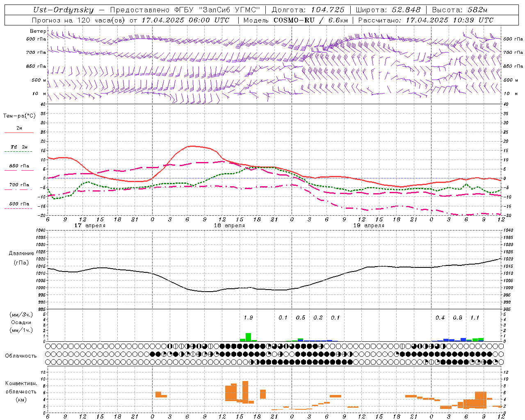Select the "Долгота: 104.725" header value
Image resolution: width=525 pixels, height=420 pixels.
click(308, 10)
